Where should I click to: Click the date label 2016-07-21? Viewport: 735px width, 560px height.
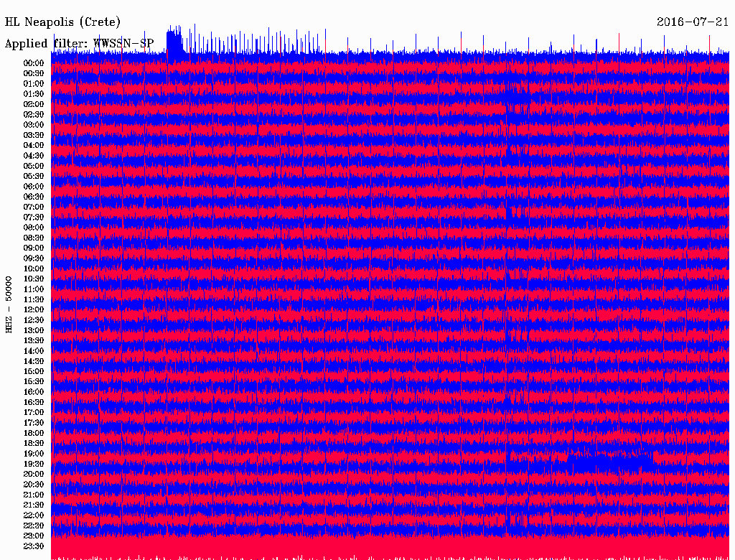click(692, 22)
